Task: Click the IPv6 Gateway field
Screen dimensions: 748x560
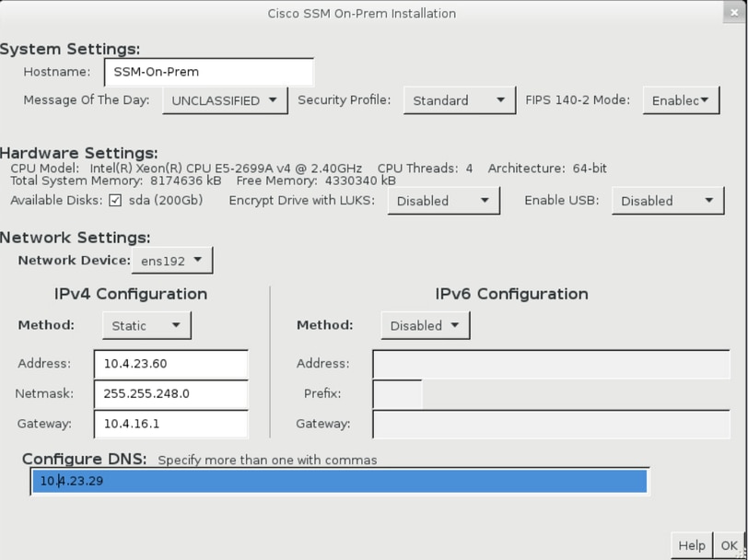Action: pyautogui.click(x=551, y=424)
